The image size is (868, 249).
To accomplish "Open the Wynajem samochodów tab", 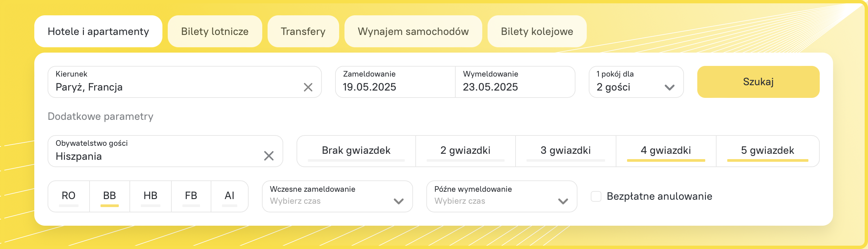I will coord(413,31).
